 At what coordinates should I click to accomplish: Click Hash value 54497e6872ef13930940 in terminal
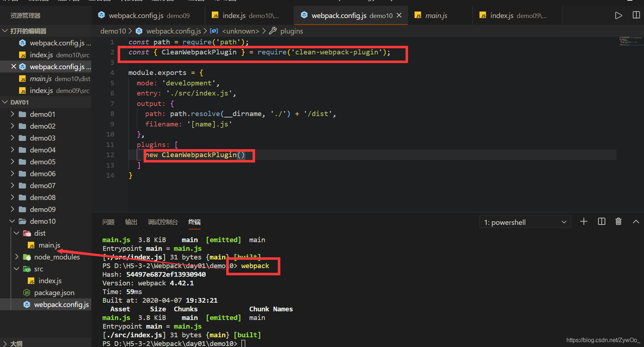pos(166,275)
